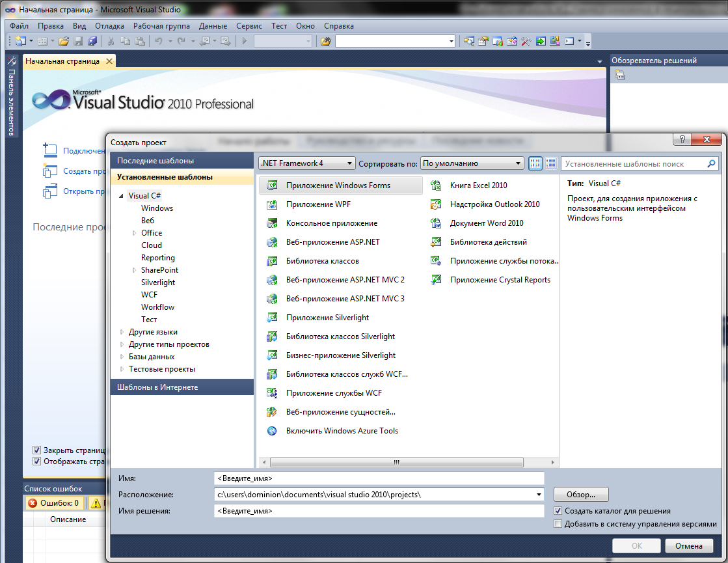
Task: Open the Файл menu
Action: pyautogui.click(x=19, y=26)
